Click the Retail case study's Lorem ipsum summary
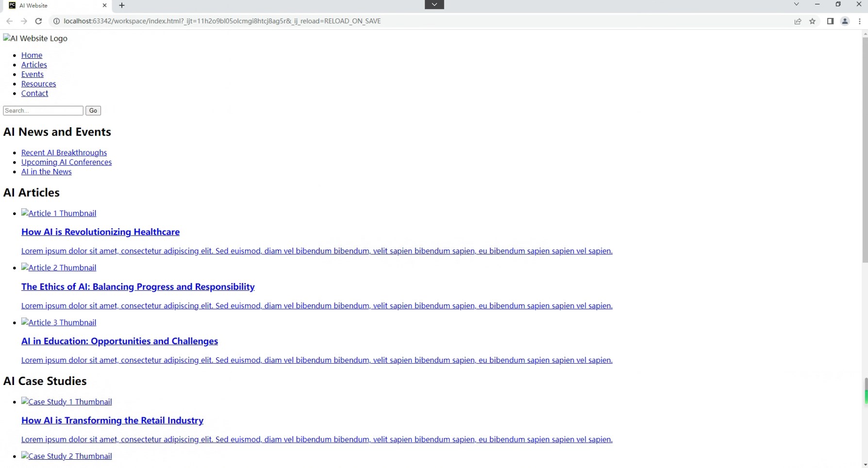This screenshot has height=468, width=868. [x=317, y=439]
